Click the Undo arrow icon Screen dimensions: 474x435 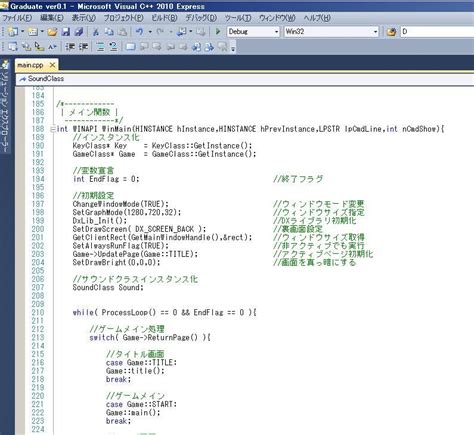(140, 32)
